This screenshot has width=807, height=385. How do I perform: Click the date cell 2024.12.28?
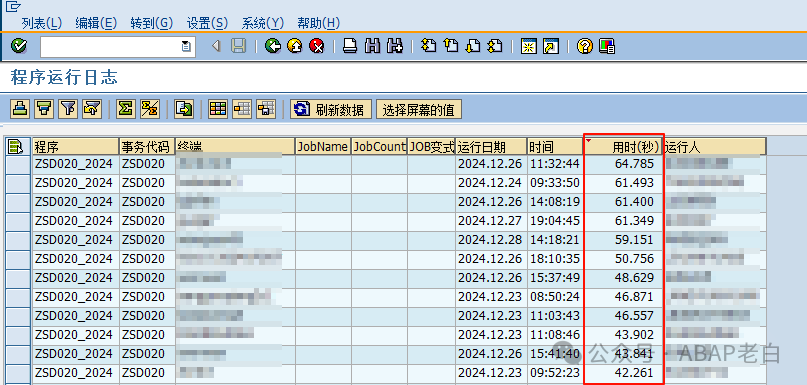[491, 240]
